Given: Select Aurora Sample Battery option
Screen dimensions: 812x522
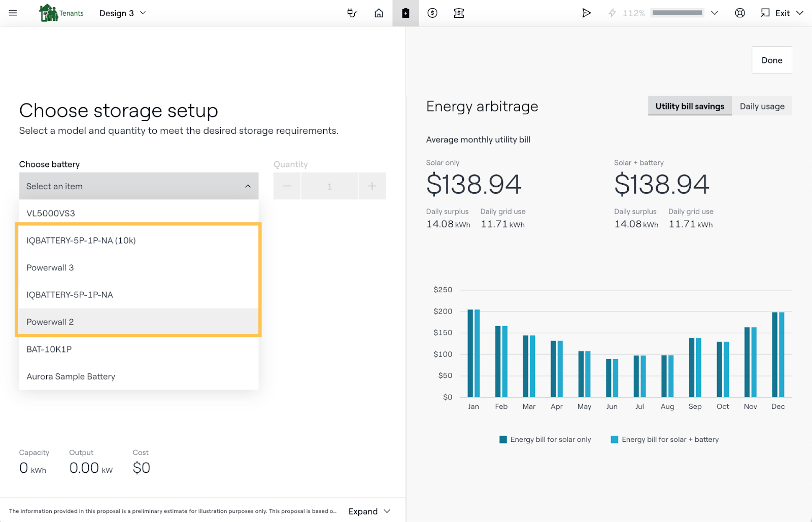Looking at the screenshot, I should coord(71,376).
